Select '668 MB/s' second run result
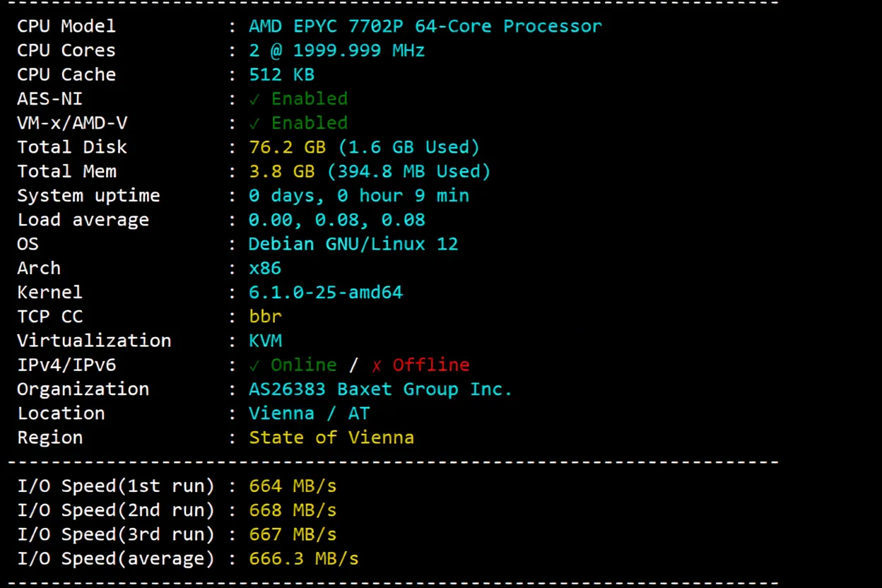 pyautogui.click(x=293, y=510)
